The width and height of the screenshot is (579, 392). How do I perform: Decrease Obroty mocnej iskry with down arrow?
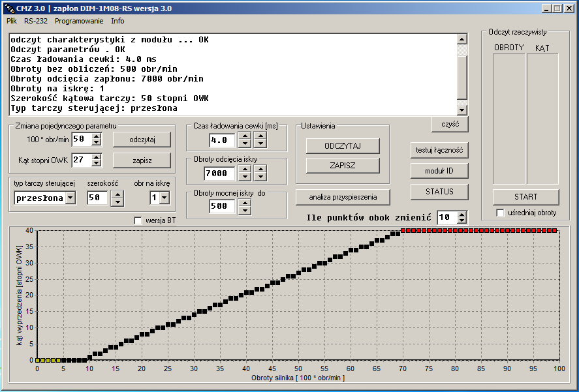[245, 210]
